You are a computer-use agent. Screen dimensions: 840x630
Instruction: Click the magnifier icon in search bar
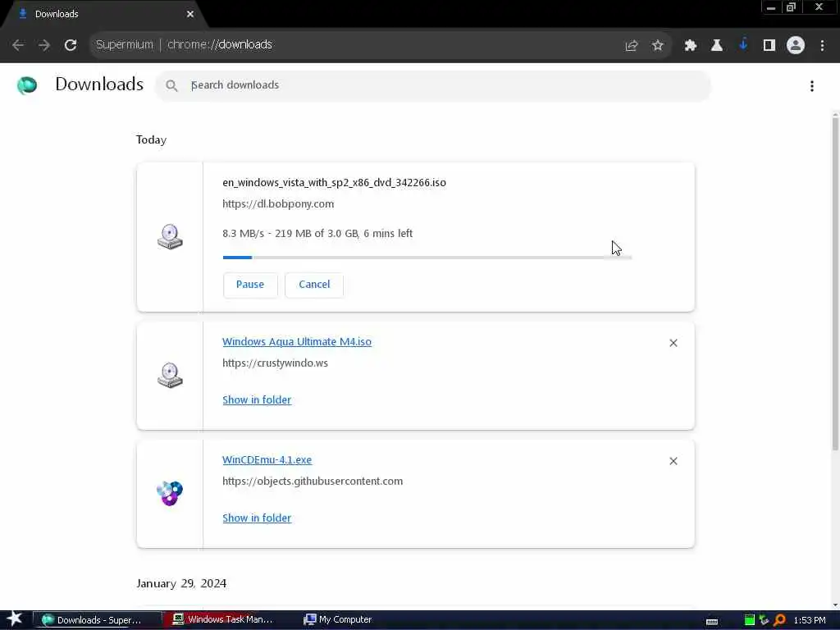pyautogui.click(x=171, y=85)
